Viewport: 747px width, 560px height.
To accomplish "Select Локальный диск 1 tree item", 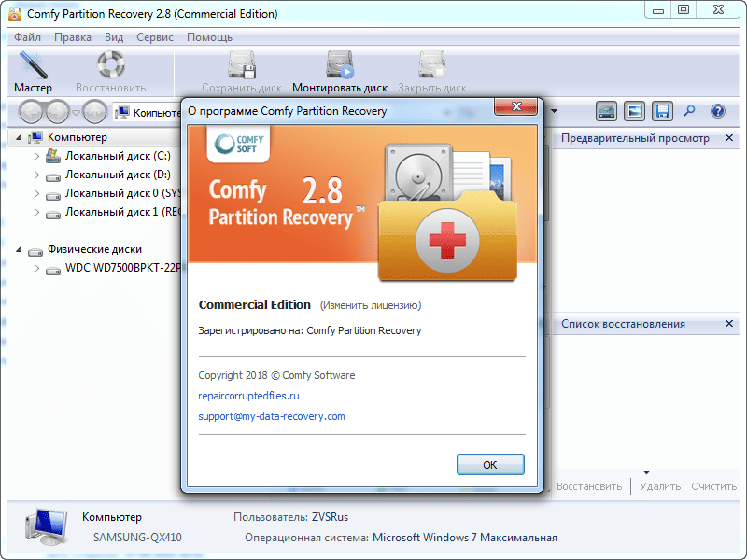I will pyautogui.click(x=123, y=212).
